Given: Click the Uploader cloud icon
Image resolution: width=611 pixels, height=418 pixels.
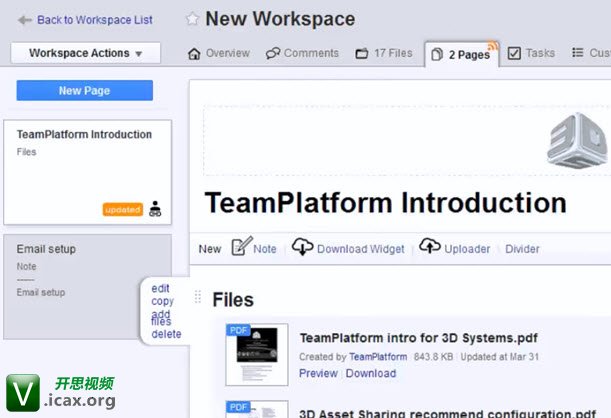Looking at the screenshot, I should point(430,246).
